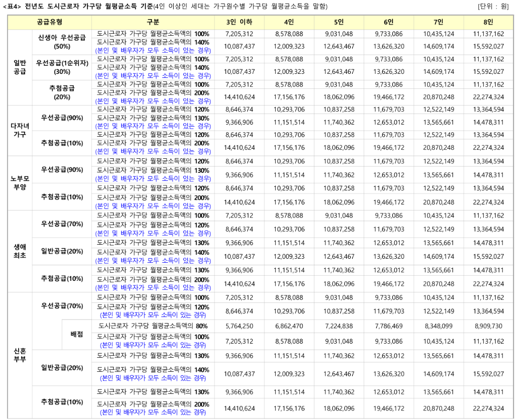Click the 4인 column header
Viewport: 518px width, 420px height.
[289, 22]
